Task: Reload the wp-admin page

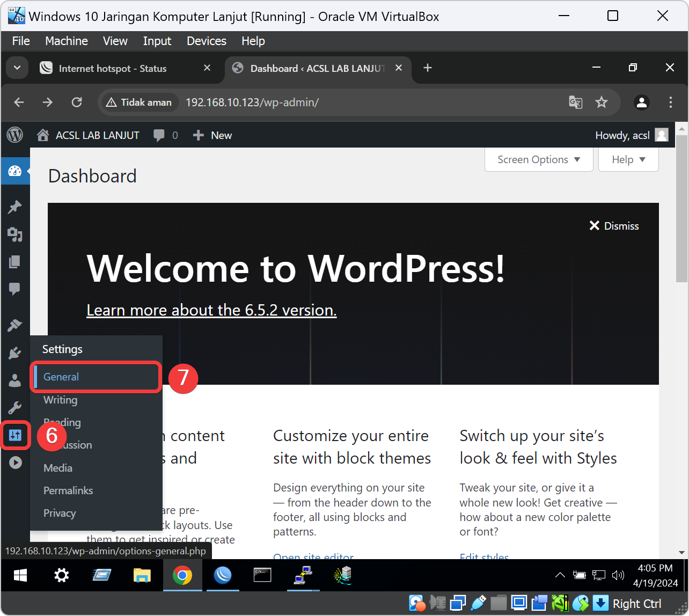Action: click(x=77, y=102)
